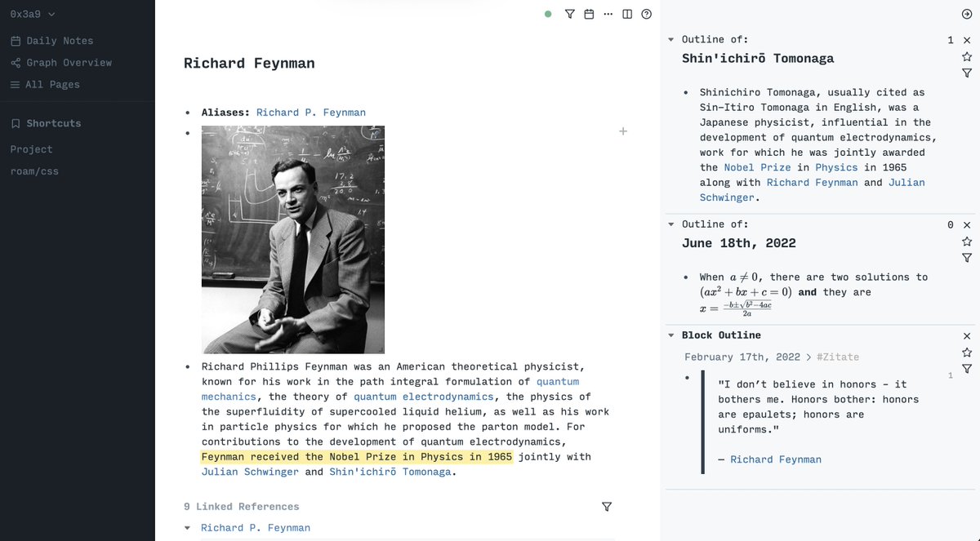Open the 0x3a9 graph dropdown

[31, 14]
